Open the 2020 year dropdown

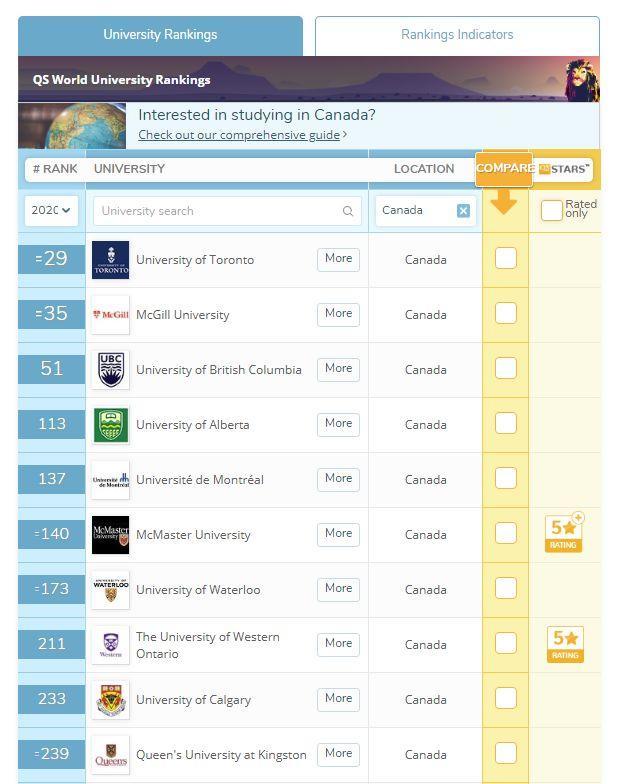coord(51,210)
